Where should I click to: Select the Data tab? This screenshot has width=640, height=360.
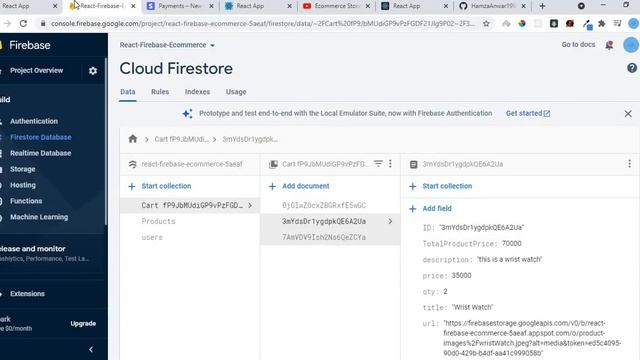pos(128,92)
